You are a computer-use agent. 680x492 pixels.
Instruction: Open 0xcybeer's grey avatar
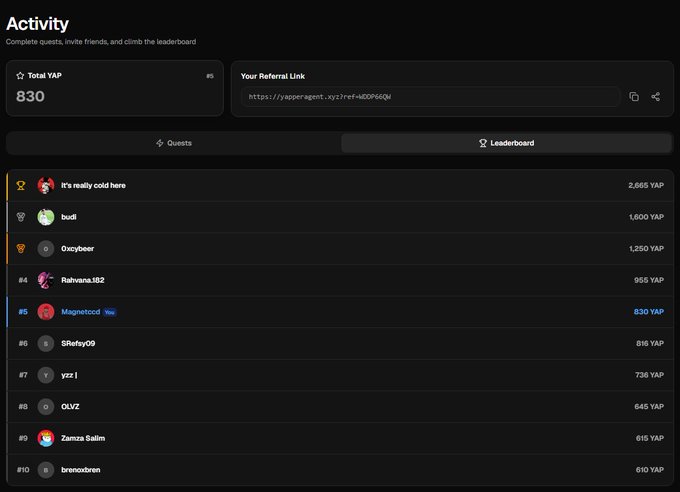pos(46,249)
